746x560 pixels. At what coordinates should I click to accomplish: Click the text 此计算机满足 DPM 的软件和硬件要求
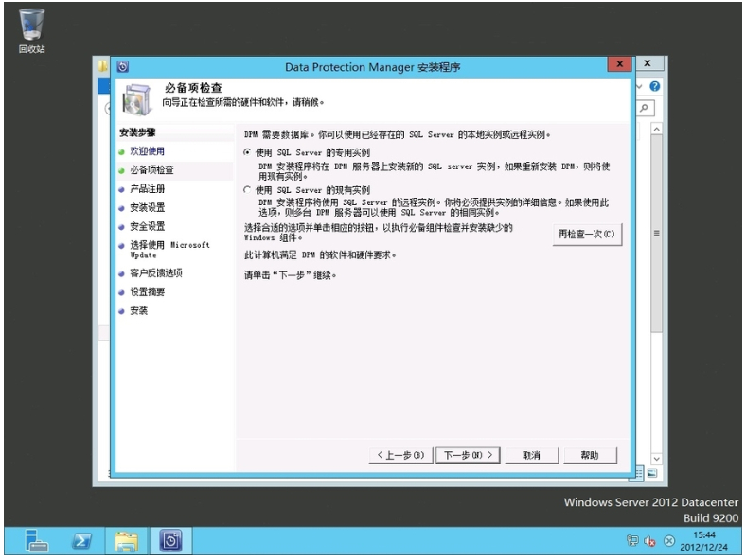click(320, 255)
